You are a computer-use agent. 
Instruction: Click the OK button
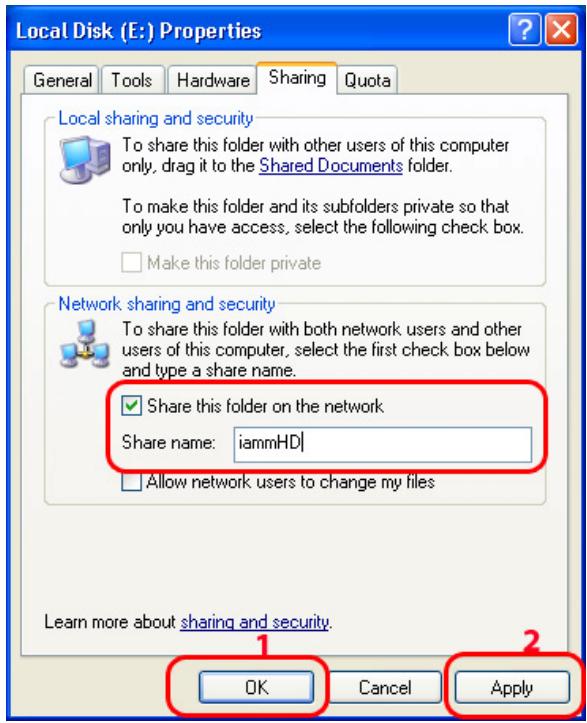[x=256, y=687]
